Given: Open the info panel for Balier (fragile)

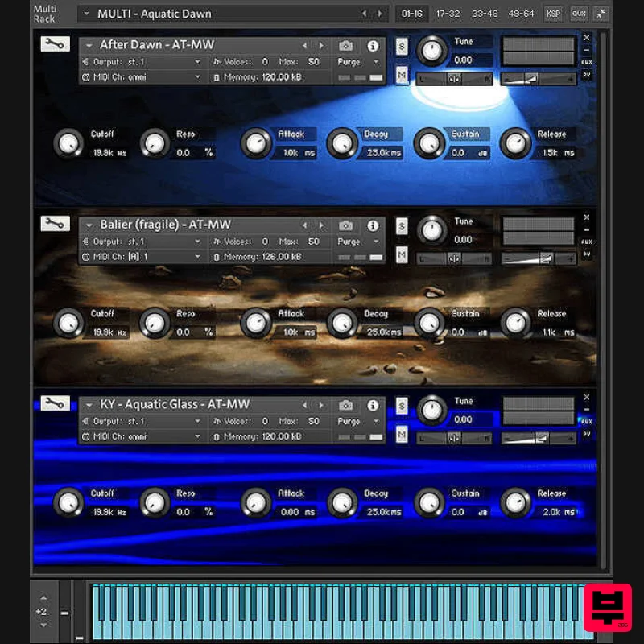Looking at the screenshot, I should tap(372, 225).
